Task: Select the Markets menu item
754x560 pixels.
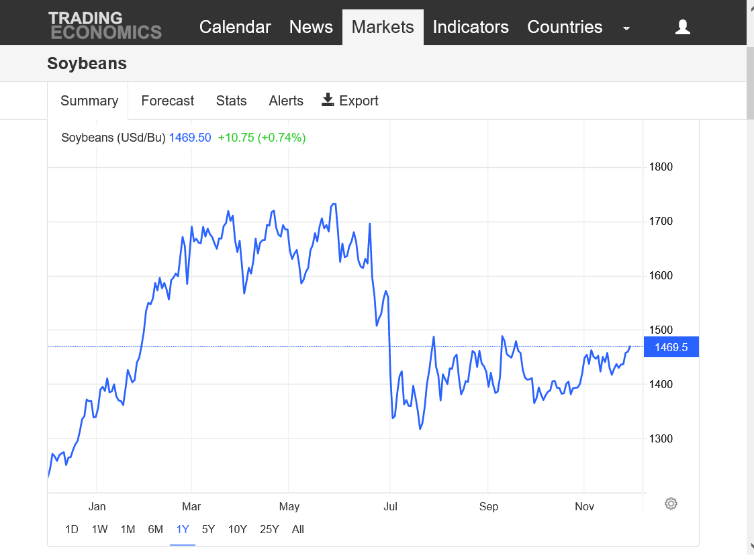Action: [x=383, y=27]
